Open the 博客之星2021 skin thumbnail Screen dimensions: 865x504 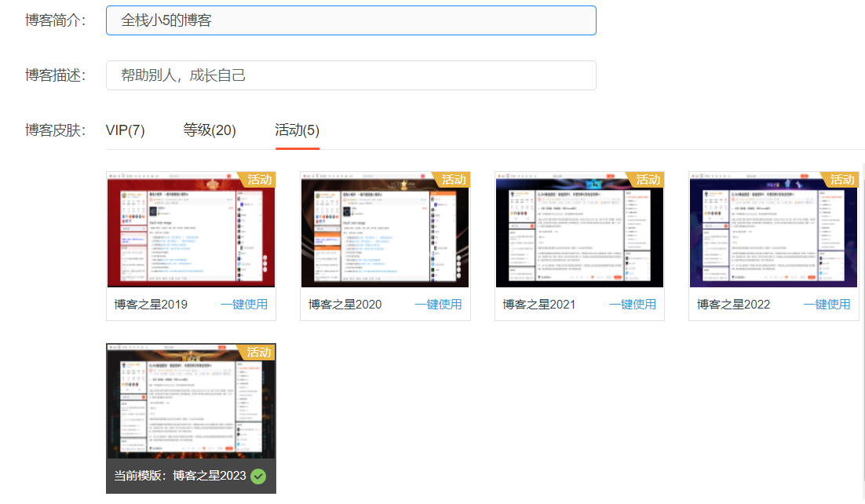point(579,230)
